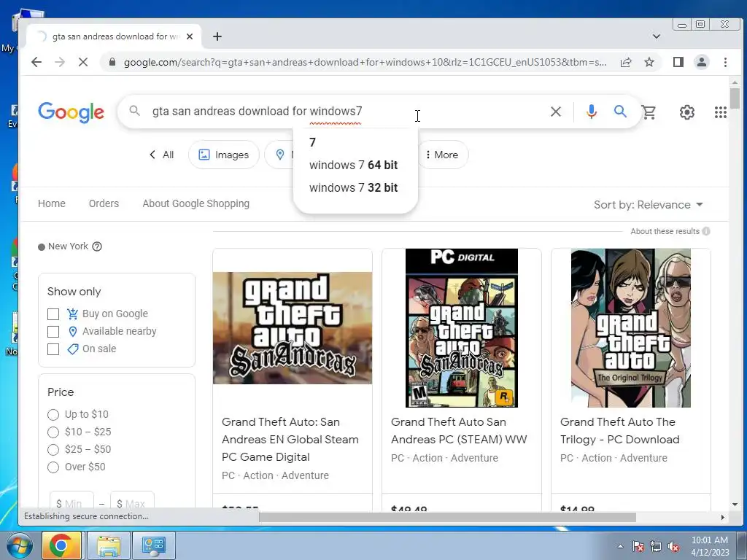Open the Chrome profile avatar
This screenshot has width=747, height=560.
(702, 62)
